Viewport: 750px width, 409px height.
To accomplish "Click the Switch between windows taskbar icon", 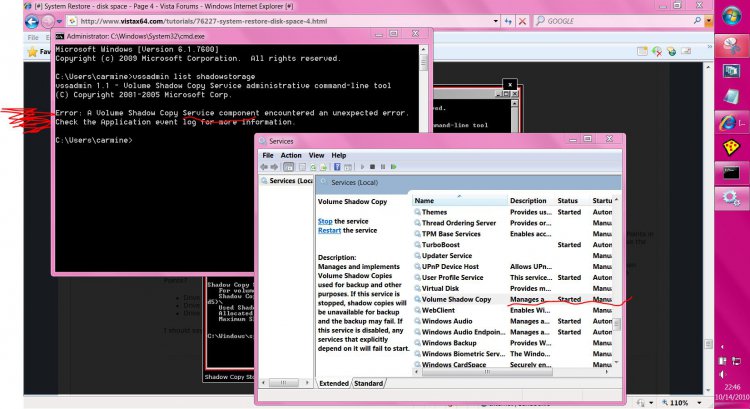I will (731, 71).
